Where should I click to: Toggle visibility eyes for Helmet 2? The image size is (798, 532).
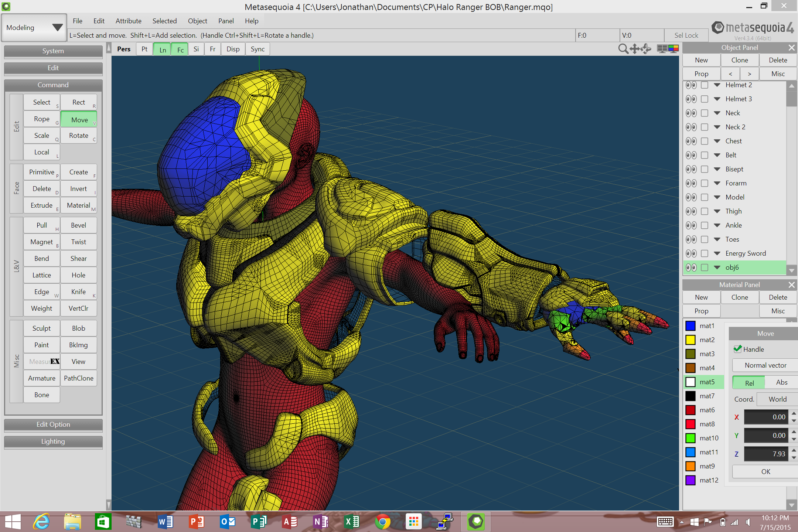point(691,85)
